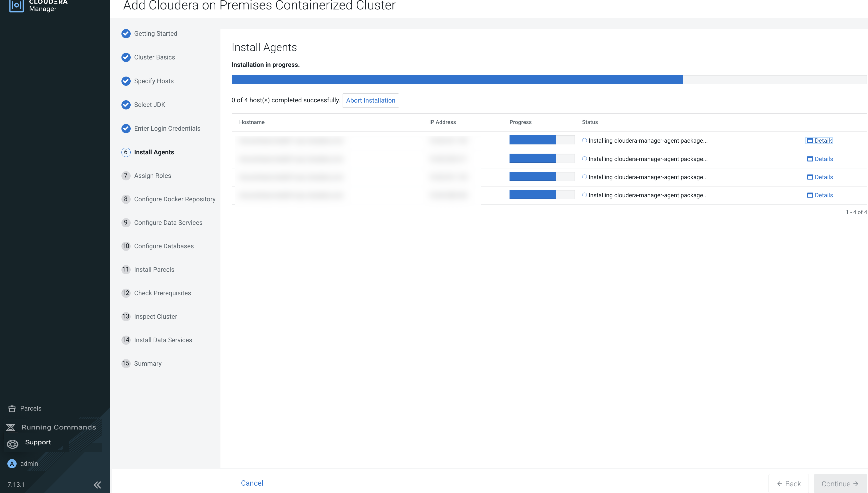Click Details icon on second host row
868x493 pixels.
tap(810, 159)
